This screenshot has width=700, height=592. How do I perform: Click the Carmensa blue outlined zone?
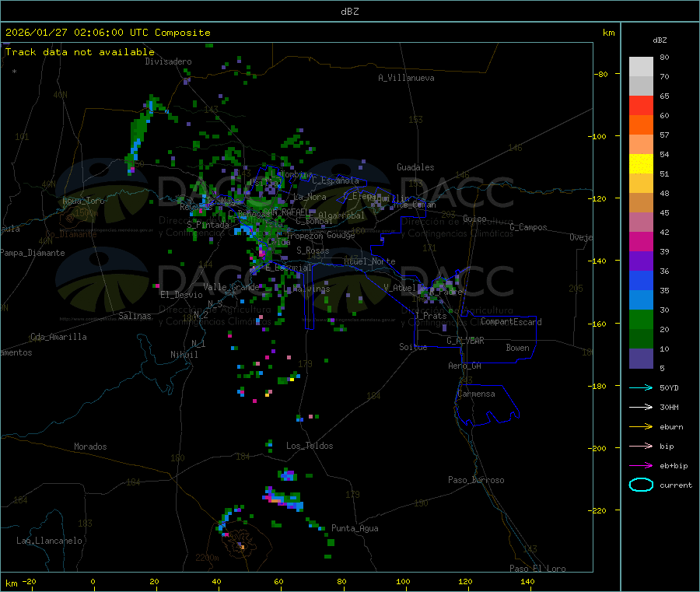pyautogui.click(x=487, y=405)
